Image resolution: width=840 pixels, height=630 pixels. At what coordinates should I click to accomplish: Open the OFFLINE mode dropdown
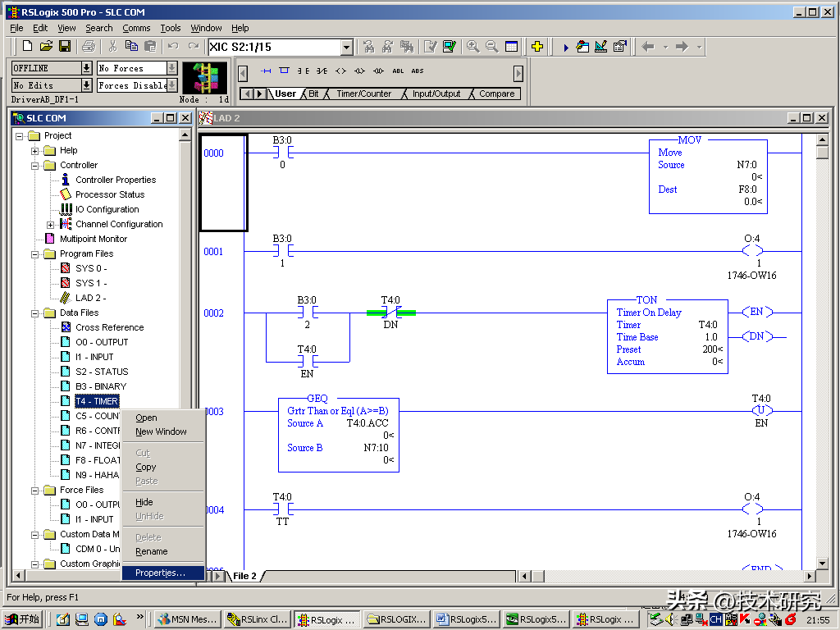pos(86,68)
